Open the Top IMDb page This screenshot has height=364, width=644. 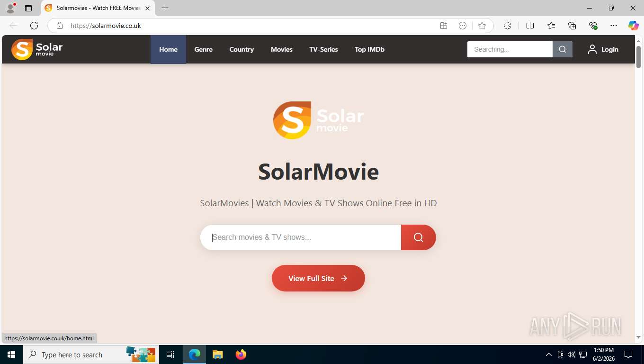coord(369,49)
